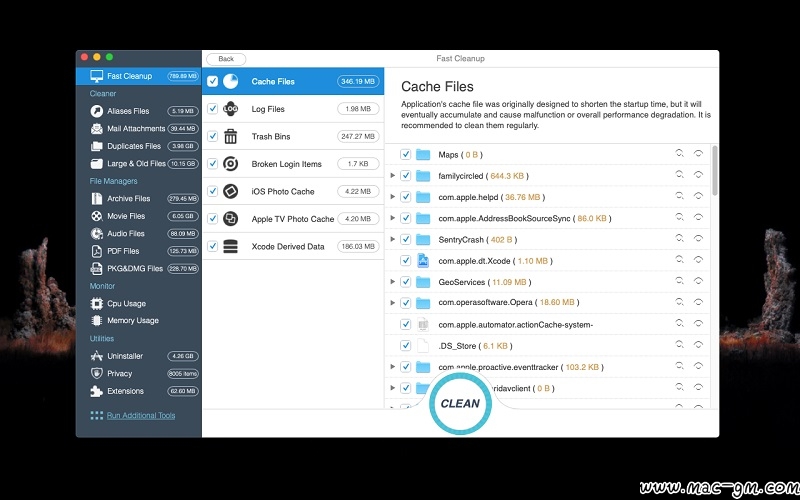This screenshot has width=800, height=500.
Task: Click the Xcode Derived Data icon
Action: (x=231, y=246)
